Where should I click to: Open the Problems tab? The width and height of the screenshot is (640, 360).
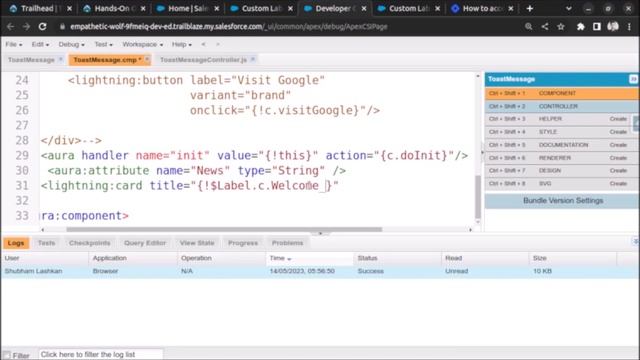(x=287, y=243)
